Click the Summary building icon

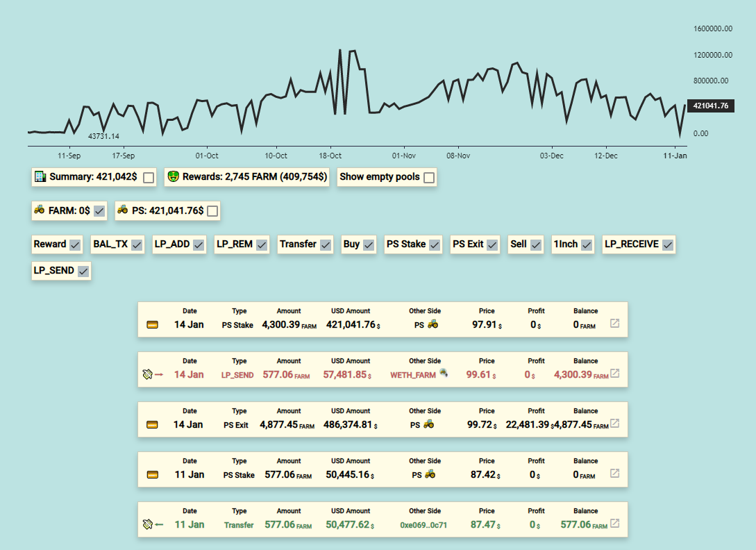coord(40,176)
